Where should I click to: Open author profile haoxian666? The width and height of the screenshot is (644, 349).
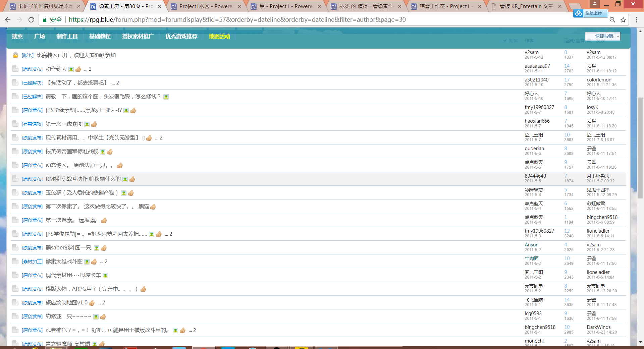pyautogui.click(x=537, y=121)
